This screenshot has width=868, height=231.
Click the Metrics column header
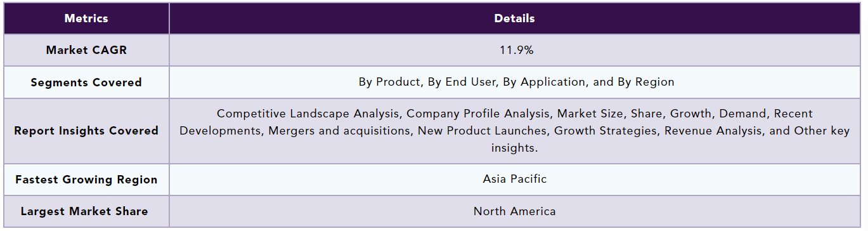(86, 18)
